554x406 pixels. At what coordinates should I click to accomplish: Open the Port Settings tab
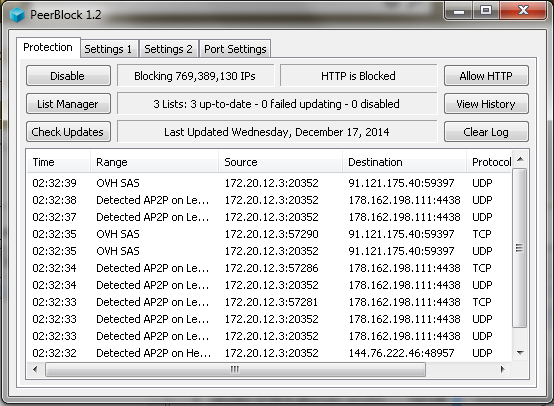click(x=235, y=49)
